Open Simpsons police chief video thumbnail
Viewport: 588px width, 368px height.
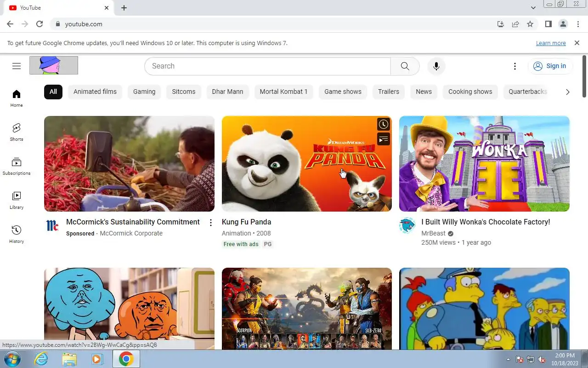pos(484,309)
